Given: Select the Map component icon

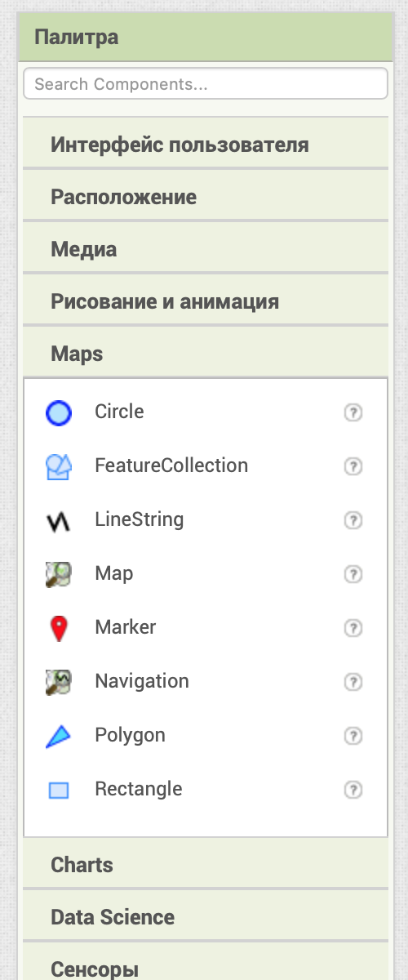Looking at the screenshot, I should 59,575.
